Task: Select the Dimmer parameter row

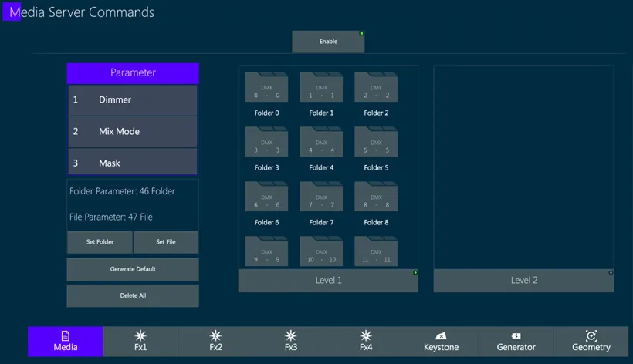Action: [x=133, y=100]
